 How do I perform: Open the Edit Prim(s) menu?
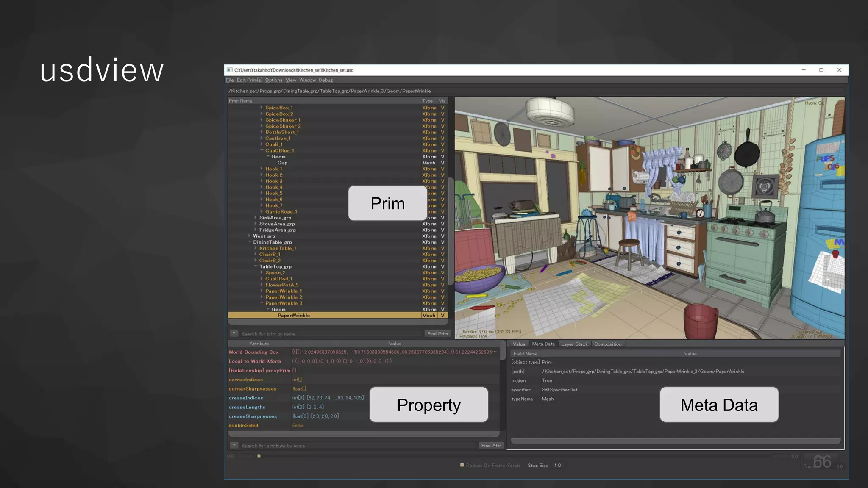(x=249, y=80)
